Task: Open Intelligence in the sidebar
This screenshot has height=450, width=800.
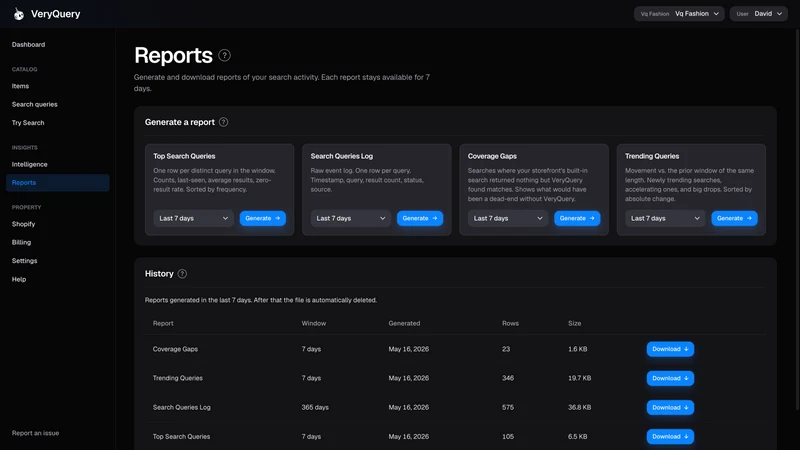Action: click(x=30, y=164)
